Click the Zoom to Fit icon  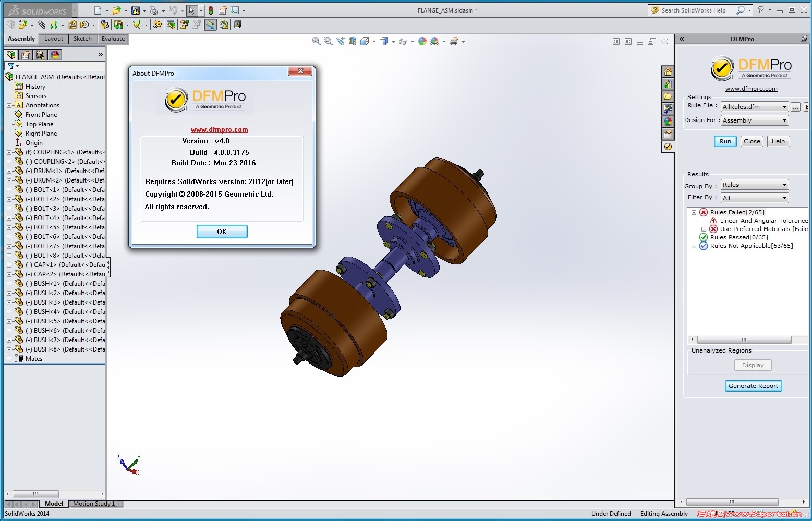point(316,41)
